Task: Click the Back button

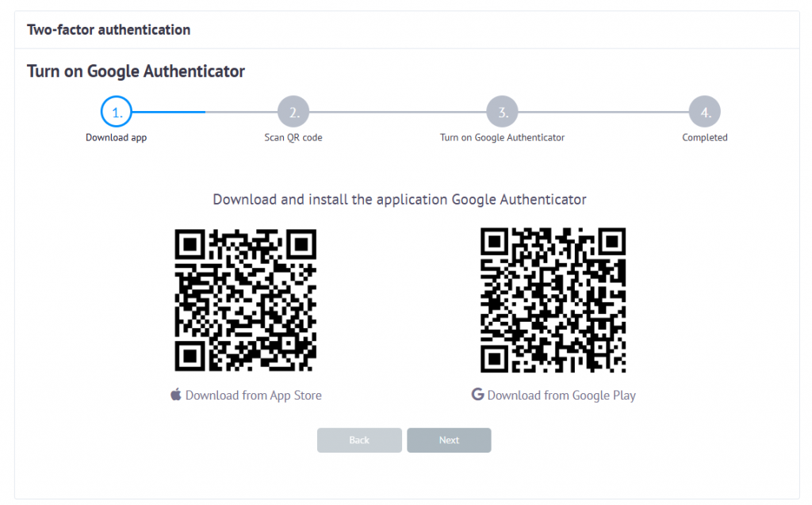Action: point(359,440)
